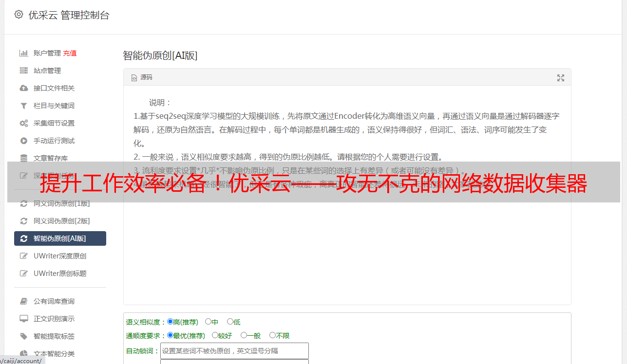Click the filter icon for 栏目与关键词
Screen dimensions: 627x364
click(23, 106)
